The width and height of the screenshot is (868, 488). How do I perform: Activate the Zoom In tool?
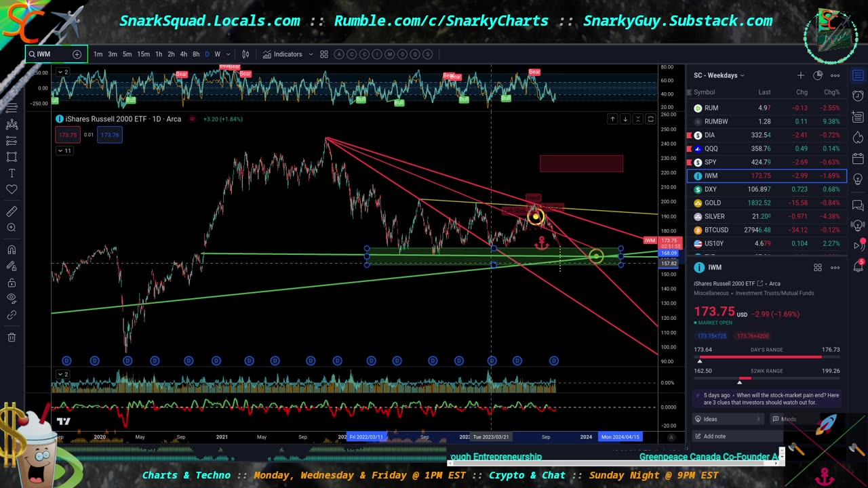click(12, 228)
